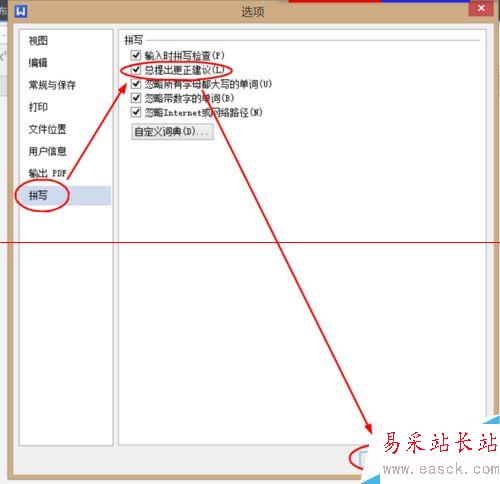The image size is (500, 484).
Task: Toggle 忽略带数字的单词(B) checkbox
Action: click(136, 98)
